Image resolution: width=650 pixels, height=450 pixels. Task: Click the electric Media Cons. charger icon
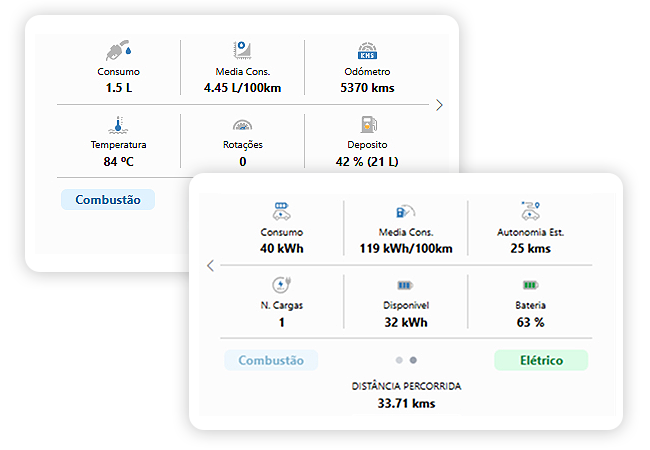[405, 211]
